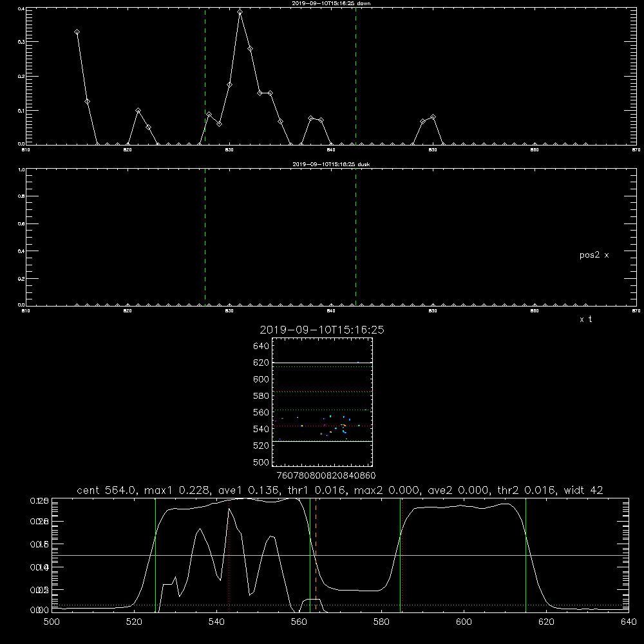Click the red dotted horizontal line near 584 in scatter plot

click(x=322, y=392)
